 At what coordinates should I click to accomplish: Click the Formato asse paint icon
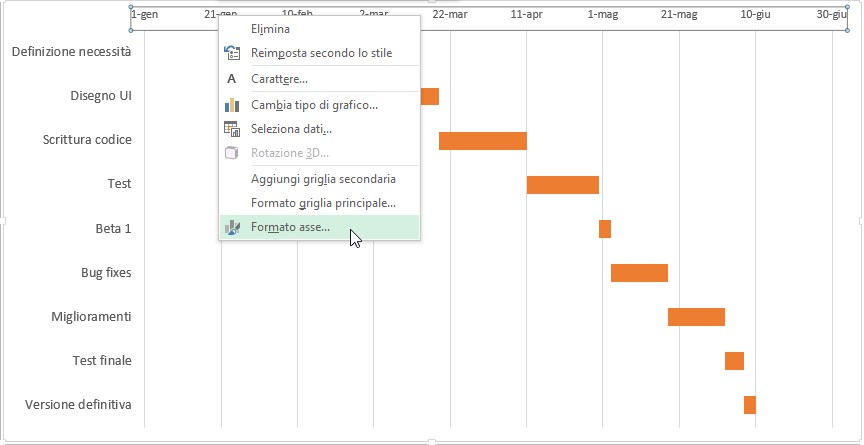[x=232, y=227]
